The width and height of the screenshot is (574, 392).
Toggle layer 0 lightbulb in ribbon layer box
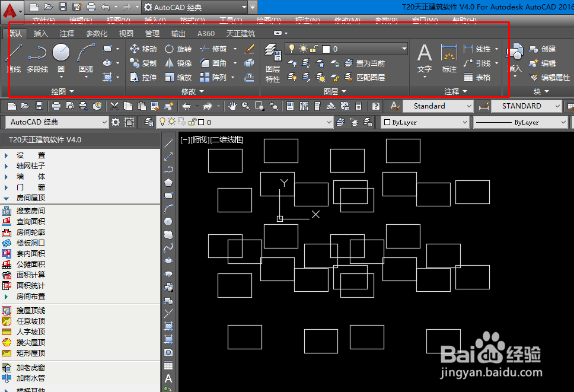click(292, 48)
